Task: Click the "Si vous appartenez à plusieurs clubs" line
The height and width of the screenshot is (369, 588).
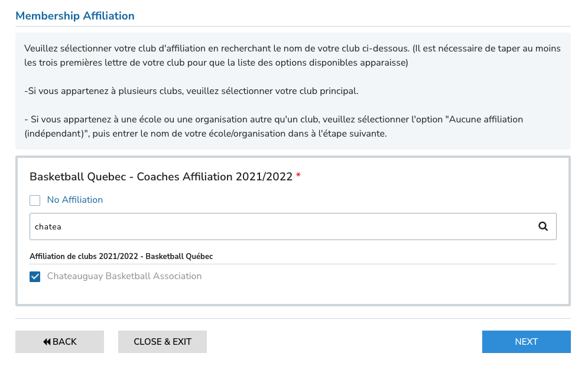Action: click(191, 91)
